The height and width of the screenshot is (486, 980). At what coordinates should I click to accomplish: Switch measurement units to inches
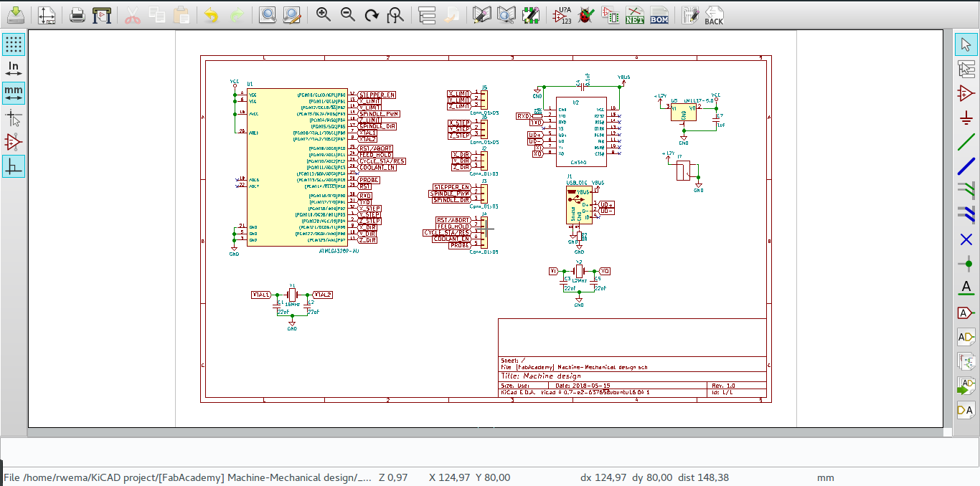click(13, 68)
